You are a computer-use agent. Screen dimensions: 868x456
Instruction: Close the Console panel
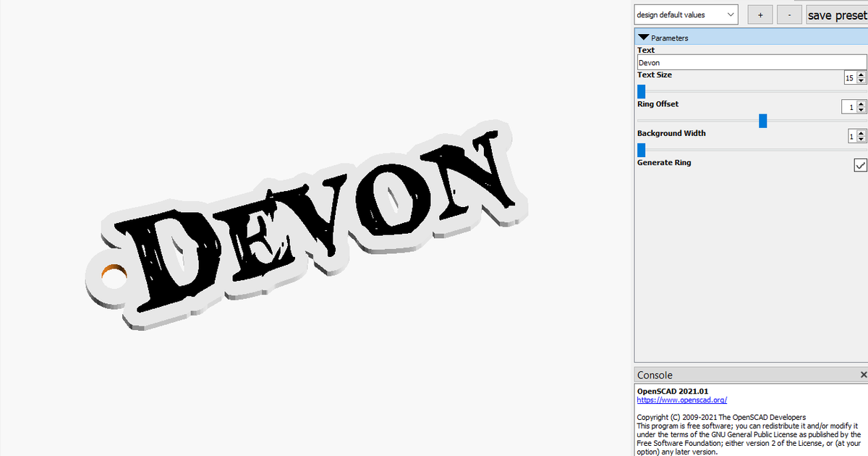864,374
